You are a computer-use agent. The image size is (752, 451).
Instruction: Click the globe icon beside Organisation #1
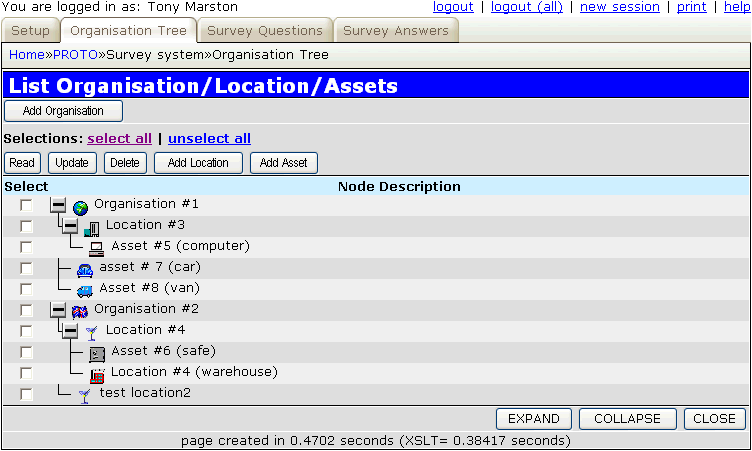point(81,206)
